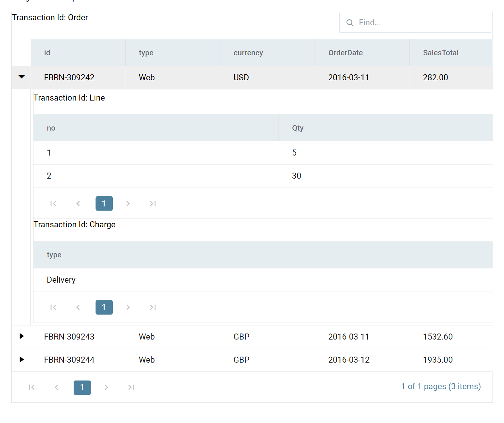Go to next page in Order grid pager
This screenshot has width=504, height=423.
(106, 387)
